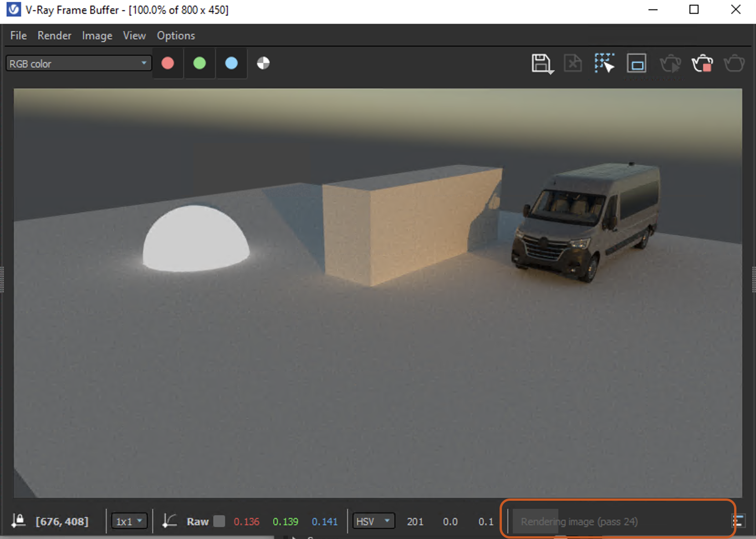Viewport: 756px width, 539px height.
Task: Save the current channel image
Action: [542, 64]
